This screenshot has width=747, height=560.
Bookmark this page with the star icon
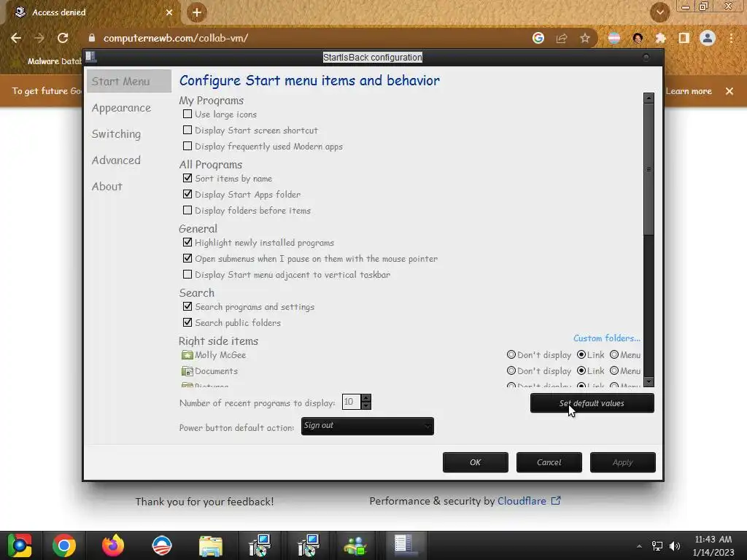click(x=585, y=38)
